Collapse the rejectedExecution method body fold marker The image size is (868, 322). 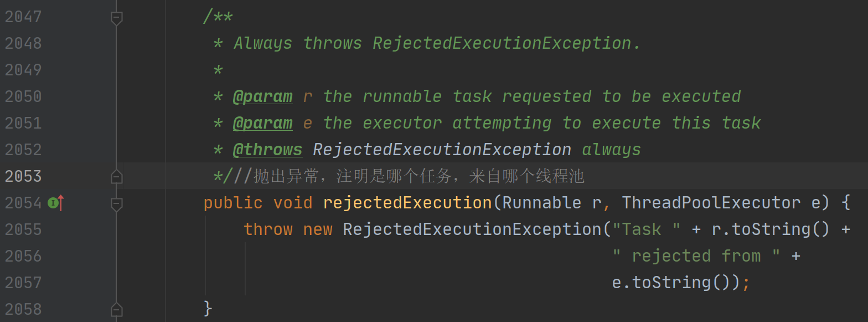[x=116, y=204]
